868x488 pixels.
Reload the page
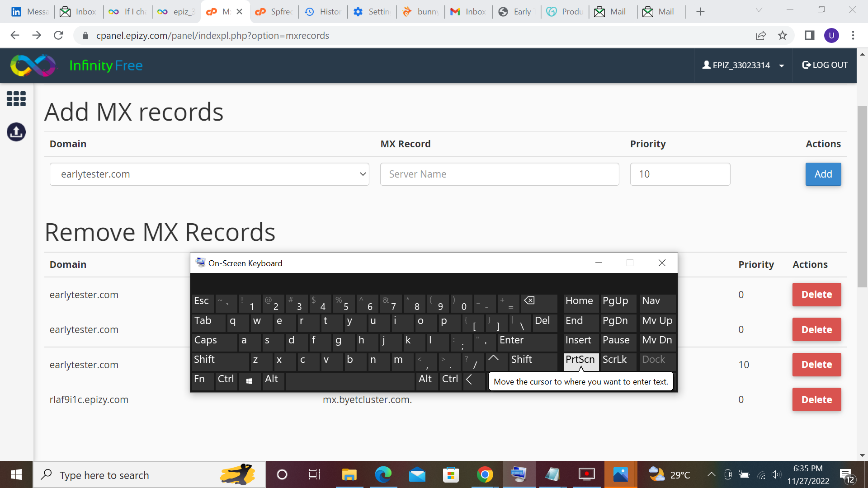pos(58,36)
